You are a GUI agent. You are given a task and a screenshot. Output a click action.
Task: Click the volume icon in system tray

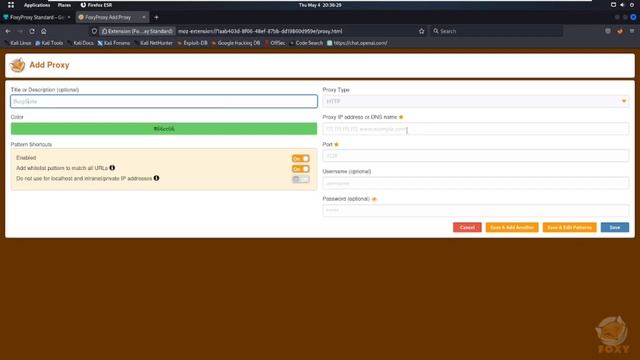tap(622, 5)
